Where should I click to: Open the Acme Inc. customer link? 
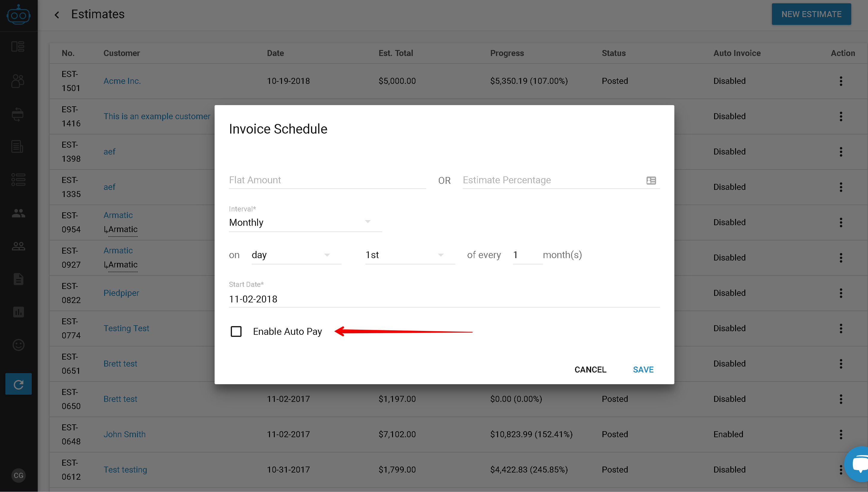(x=122, y=81)
